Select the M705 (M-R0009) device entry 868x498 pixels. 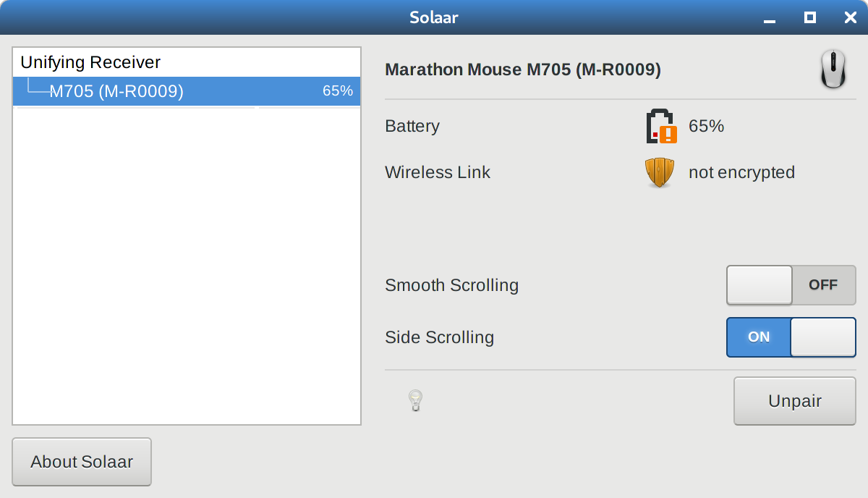pyautogui.click(x=187, y=91)
